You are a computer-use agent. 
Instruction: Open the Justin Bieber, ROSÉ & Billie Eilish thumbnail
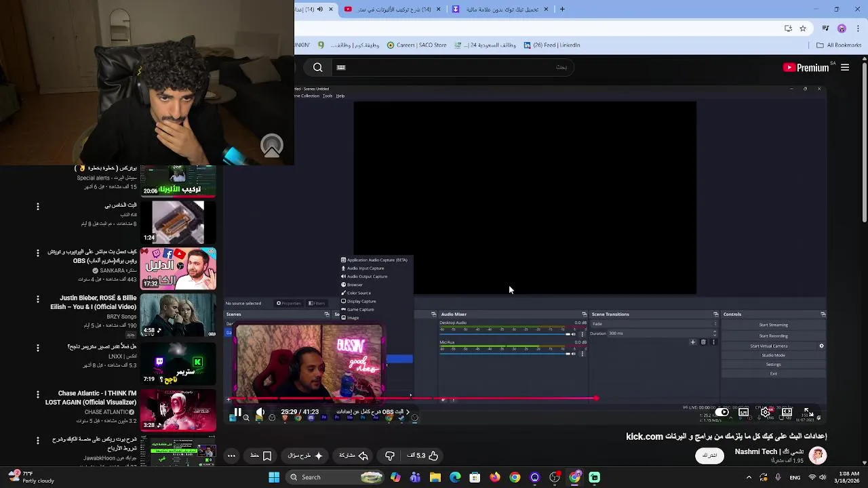tap(178, 314)
